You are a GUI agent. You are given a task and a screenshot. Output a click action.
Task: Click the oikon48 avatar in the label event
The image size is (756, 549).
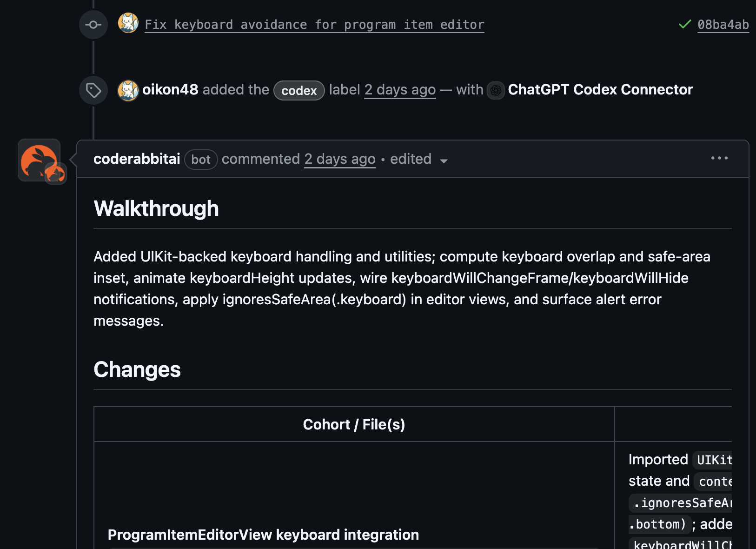tap(129, 91)
